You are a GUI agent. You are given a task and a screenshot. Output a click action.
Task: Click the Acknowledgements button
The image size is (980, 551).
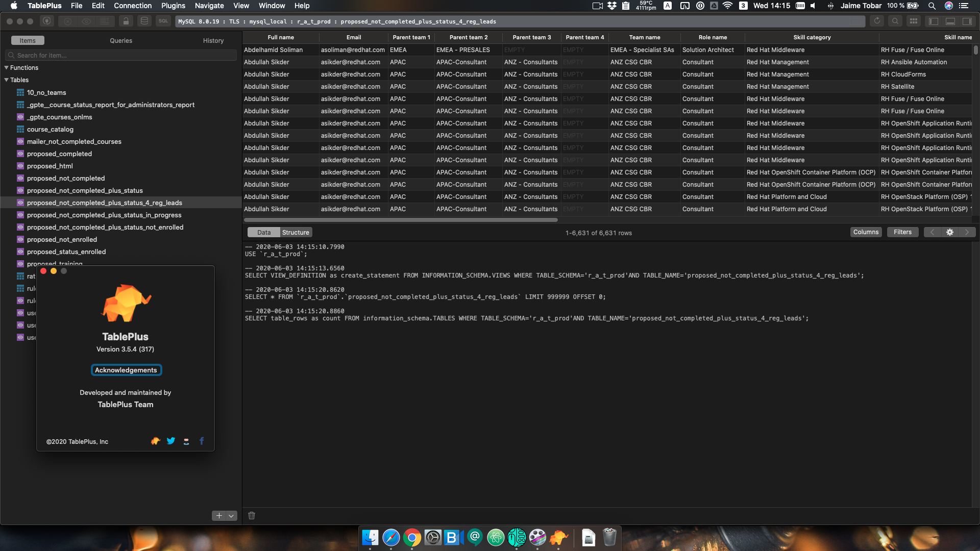[126, 370]
